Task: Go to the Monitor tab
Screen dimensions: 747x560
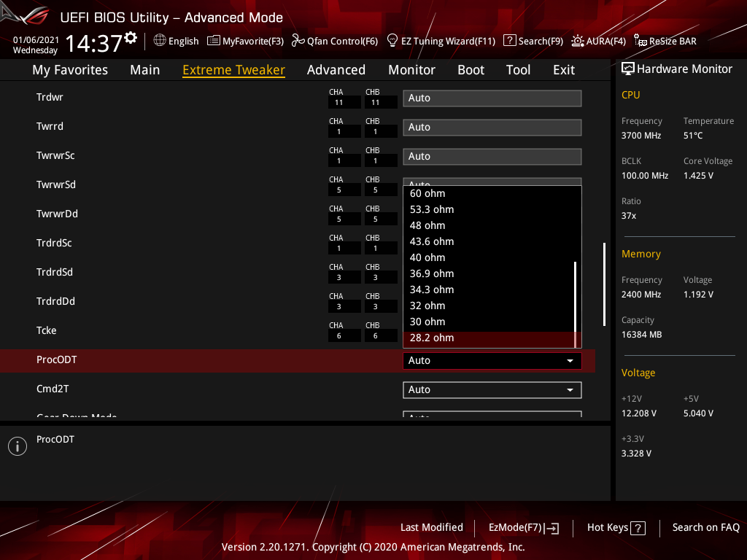Action: point(411,70)
